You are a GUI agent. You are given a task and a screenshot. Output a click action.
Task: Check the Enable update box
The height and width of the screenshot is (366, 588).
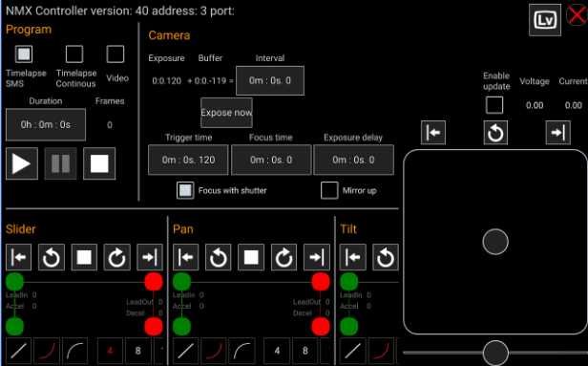(494, 105)
